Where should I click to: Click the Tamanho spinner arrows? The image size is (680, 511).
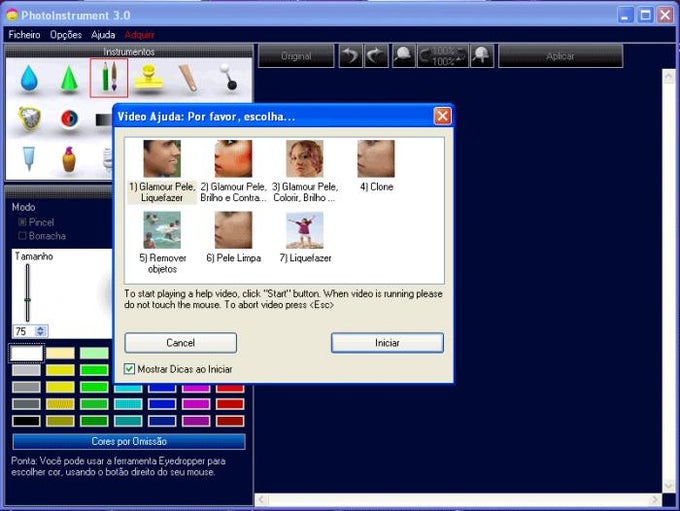click(41, 331)
